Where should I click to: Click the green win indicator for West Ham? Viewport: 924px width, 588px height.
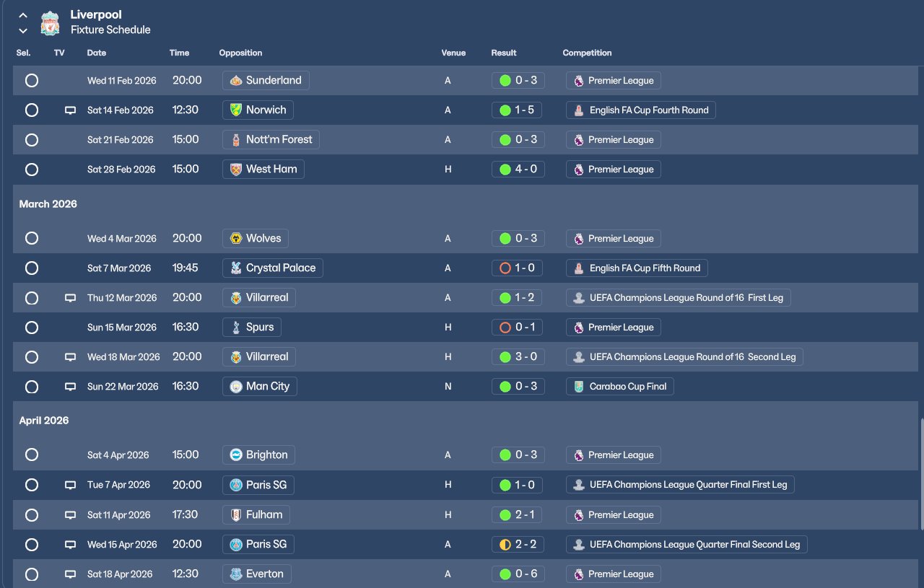coord(505,170)
